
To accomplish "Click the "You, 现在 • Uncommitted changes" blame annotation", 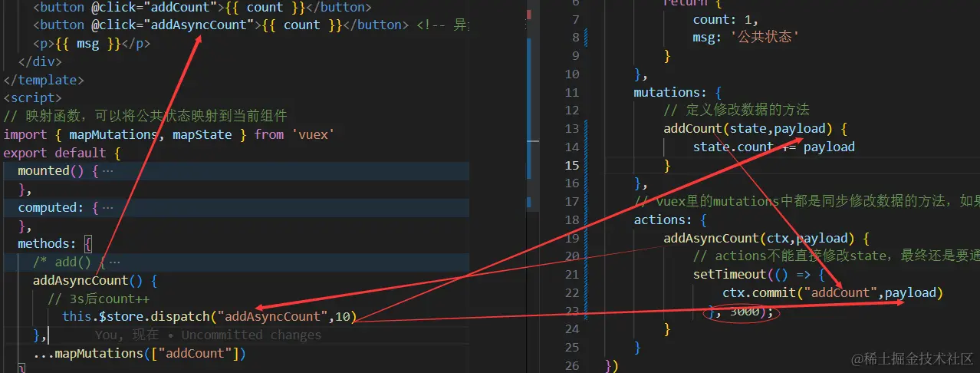I will coord(209,335).
